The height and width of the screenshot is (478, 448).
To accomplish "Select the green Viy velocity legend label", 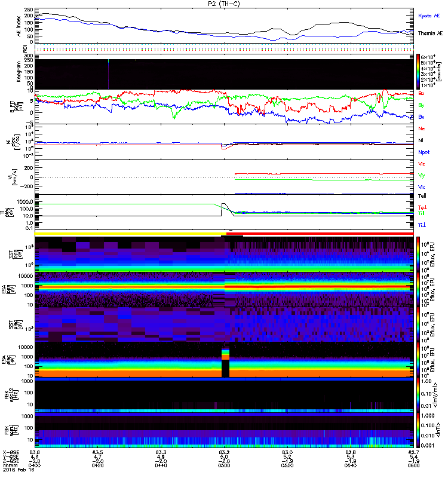I will pos(422,176).
